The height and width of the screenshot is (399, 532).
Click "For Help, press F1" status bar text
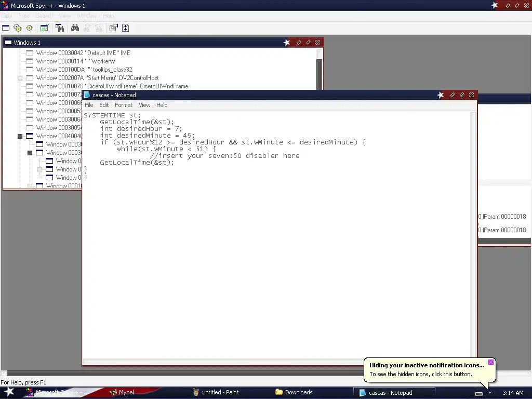(x=23, y=382)
